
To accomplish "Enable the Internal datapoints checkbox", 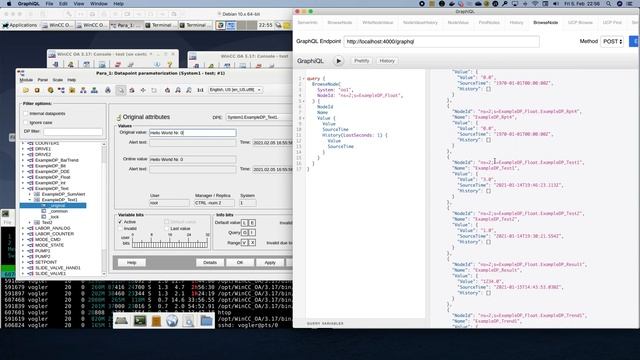I will point(26,113).
